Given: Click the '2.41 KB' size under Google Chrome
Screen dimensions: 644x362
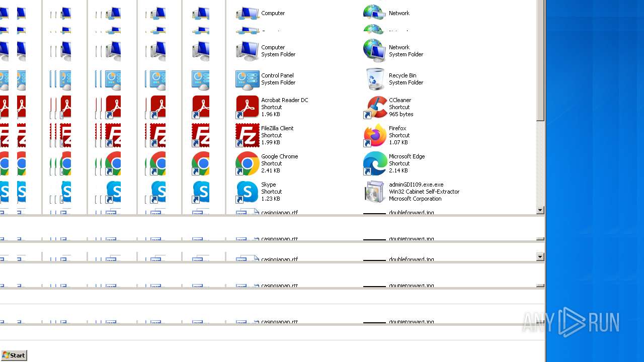Looking at the screenshot, I should (x=271, y=170).
